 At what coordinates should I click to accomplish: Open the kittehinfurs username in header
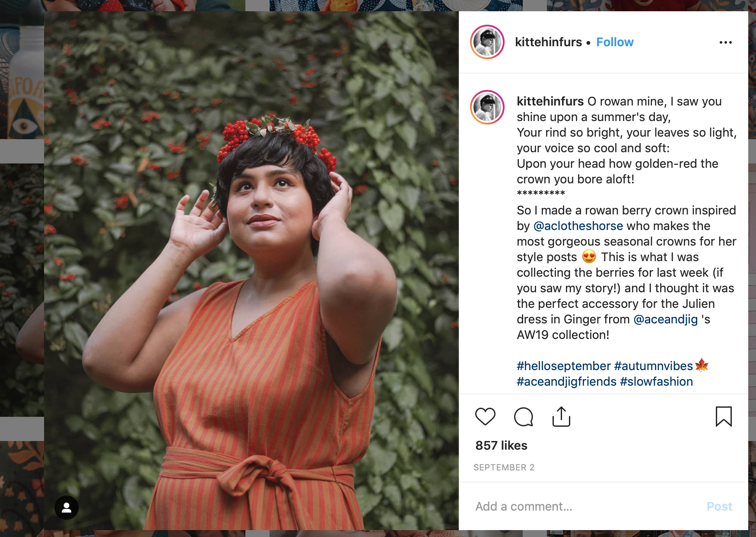[548, 42]
